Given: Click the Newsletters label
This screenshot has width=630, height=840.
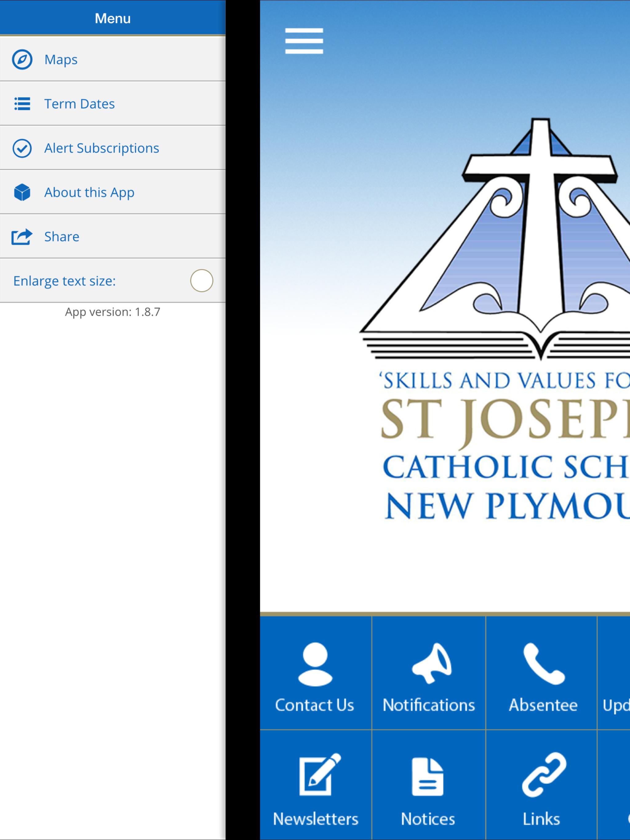Looking at the screenshot, I should [x=315, y=818].
